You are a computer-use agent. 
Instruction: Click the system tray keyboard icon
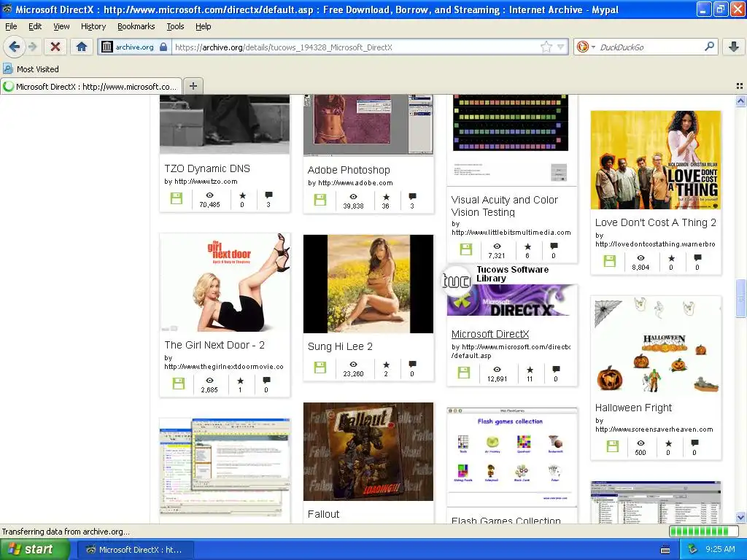pyautogui.click(x=665, y=550)
